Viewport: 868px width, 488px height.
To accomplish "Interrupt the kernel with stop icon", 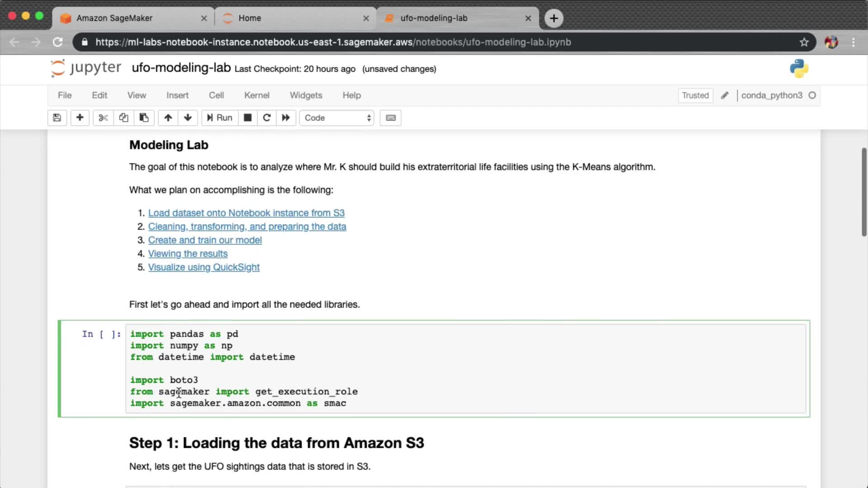I will click(x=247, y=118).
